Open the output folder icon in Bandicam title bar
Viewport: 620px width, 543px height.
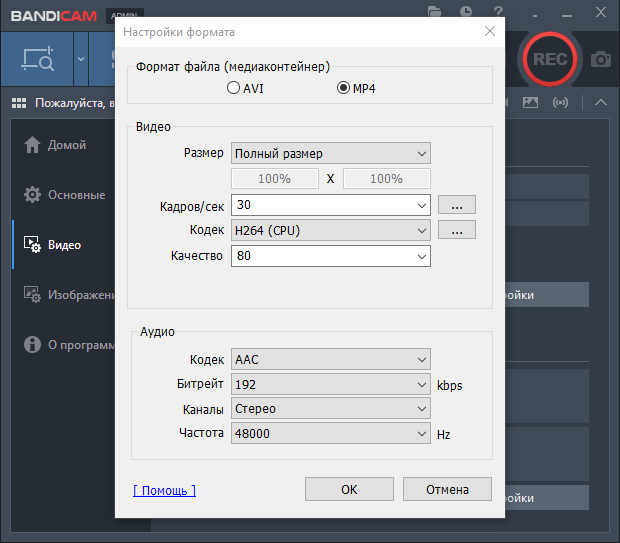(434, 11)
